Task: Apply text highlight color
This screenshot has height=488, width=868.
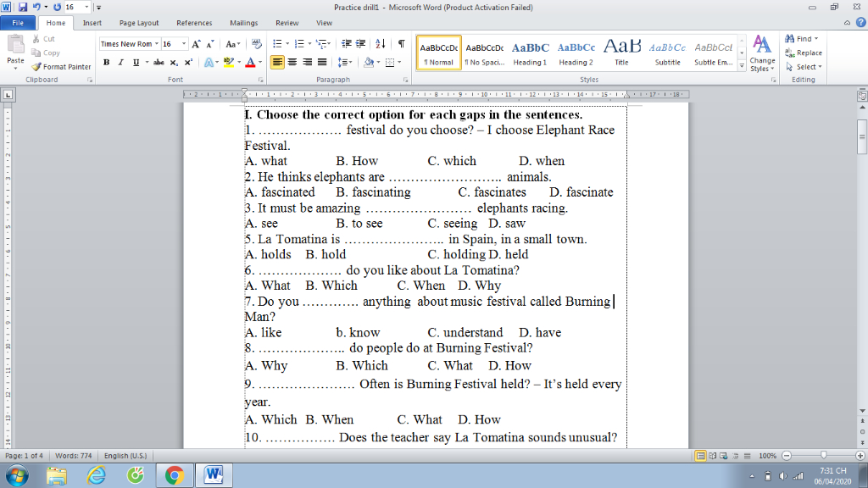Action: coord(229,63)
